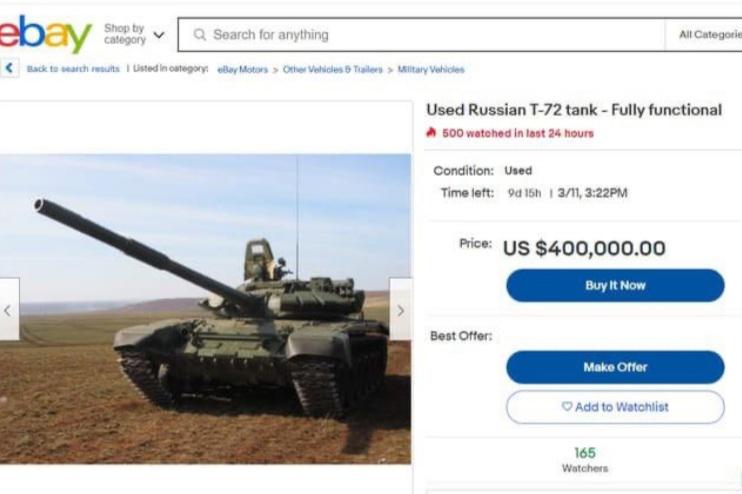The height and width of the screenshot is (494, 742).
Task: Click the red flame watched icon
Action: [x=432, y=133]
